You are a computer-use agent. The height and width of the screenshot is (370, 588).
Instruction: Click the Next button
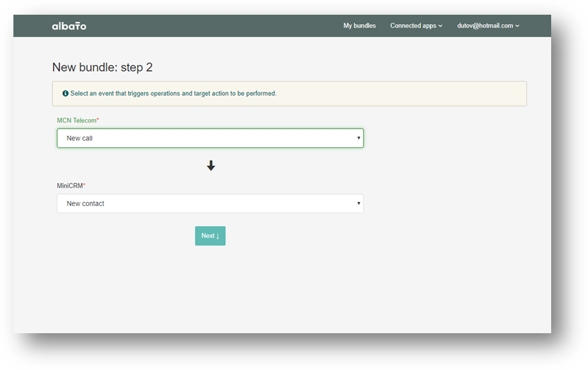(x=210, y=236)
